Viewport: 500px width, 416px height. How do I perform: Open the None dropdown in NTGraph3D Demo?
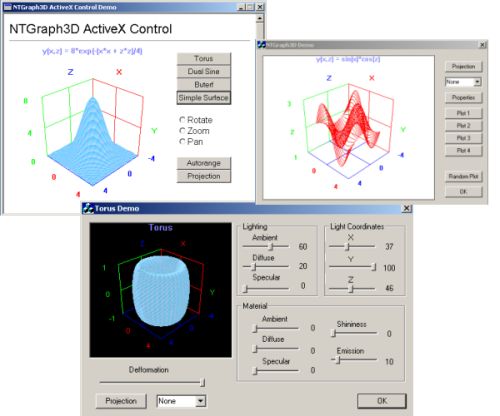click(x=477, y=82)
